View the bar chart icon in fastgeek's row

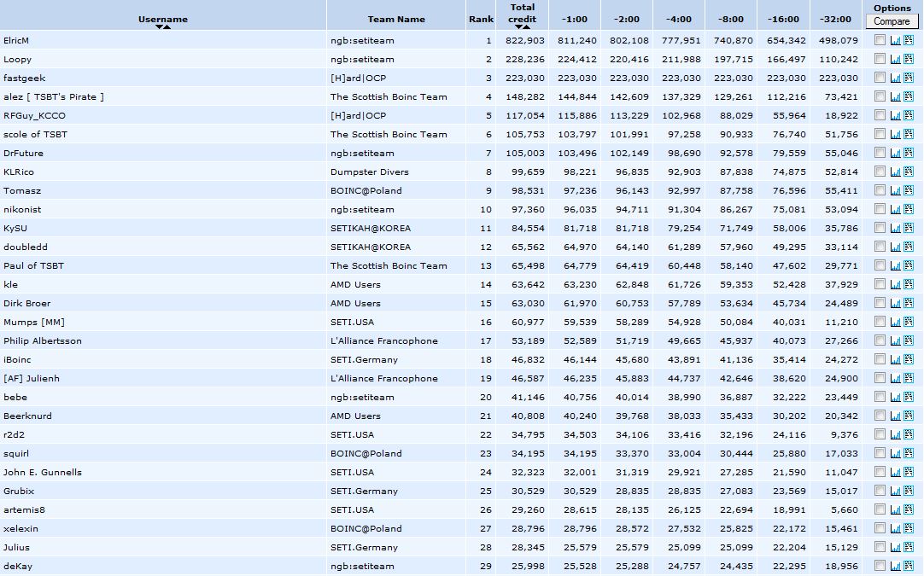click(895, 79)
